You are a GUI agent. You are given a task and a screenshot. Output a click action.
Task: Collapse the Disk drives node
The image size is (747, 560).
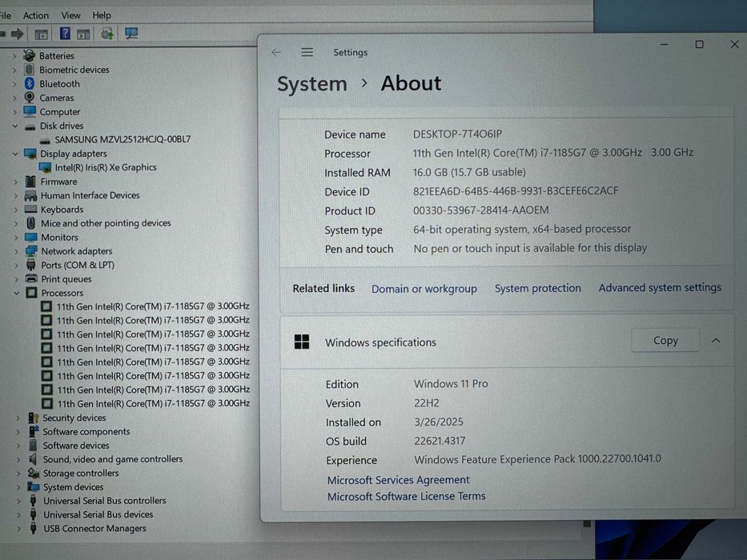tap(15, 126)
